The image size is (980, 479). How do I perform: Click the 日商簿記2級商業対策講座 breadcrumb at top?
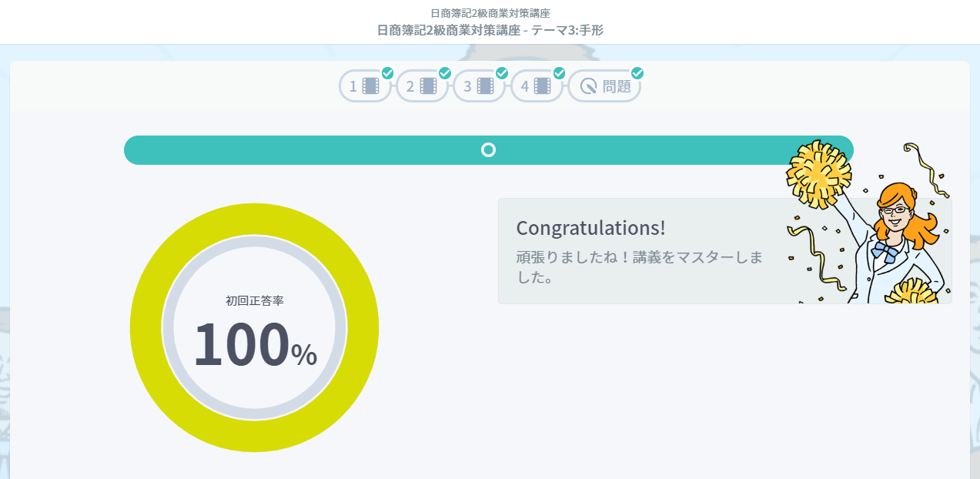click(x=490, y=13)
